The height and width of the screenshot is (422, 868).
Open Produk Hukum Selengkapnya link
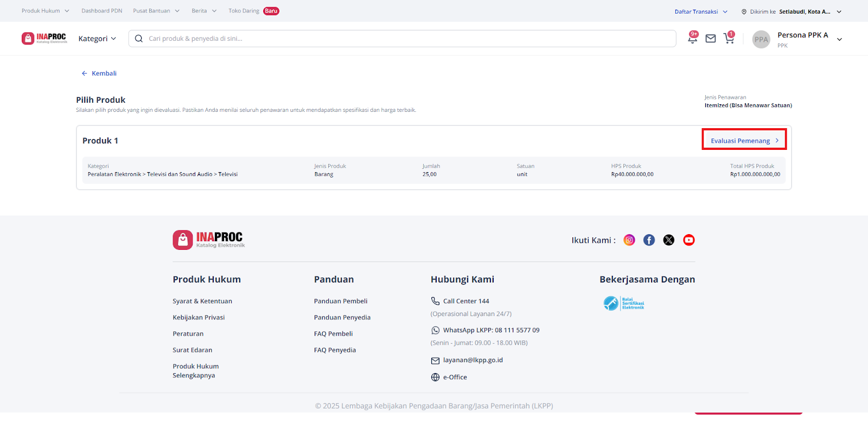[196, 370]
